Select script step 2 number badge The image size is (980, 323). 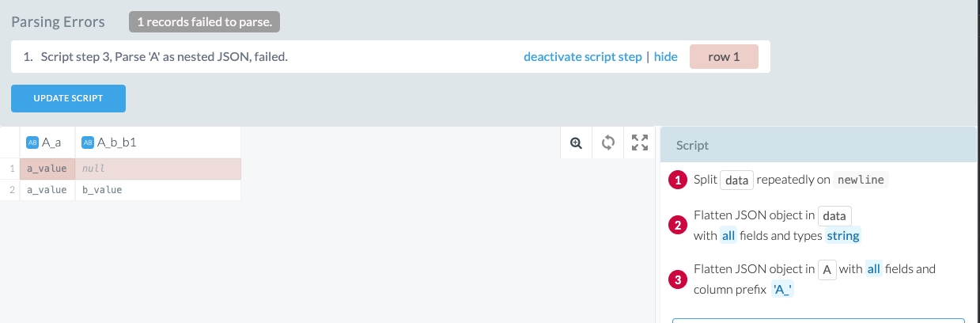[x=677, y=226]
